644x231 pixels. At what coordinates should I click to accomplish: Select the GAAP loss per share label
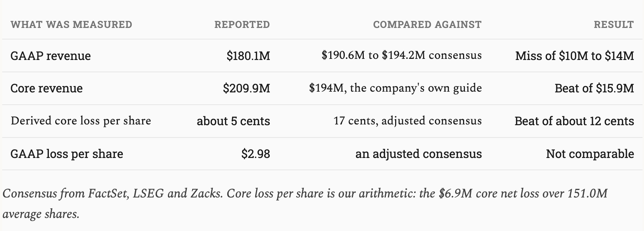67,154
